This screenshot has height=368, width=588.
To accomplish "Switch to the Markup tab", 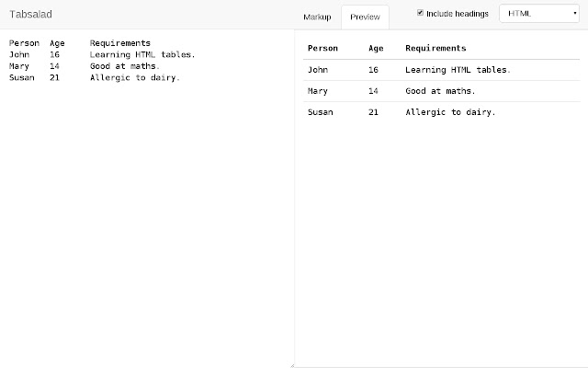I will click(317, 17).
